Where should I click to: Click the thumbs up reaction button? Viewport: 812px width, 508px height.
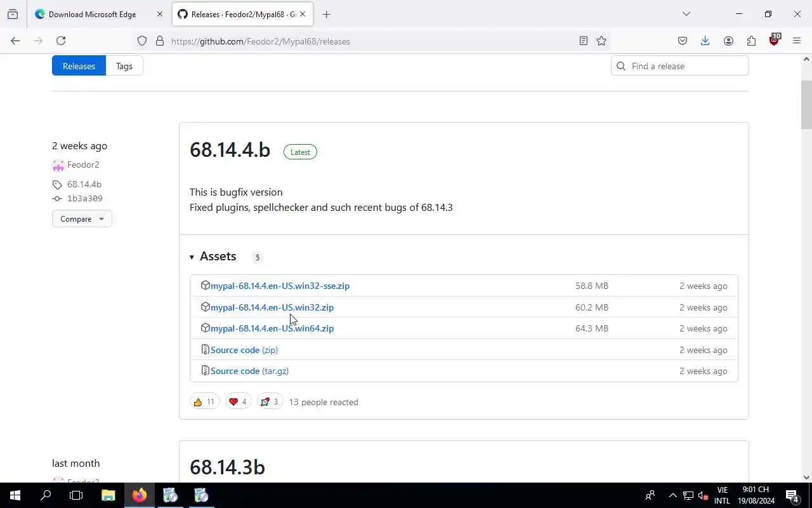(204, 402)
